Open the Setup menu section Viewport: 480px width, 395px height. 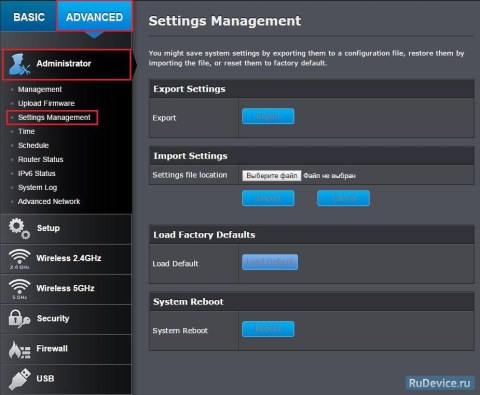coord(66,229)
